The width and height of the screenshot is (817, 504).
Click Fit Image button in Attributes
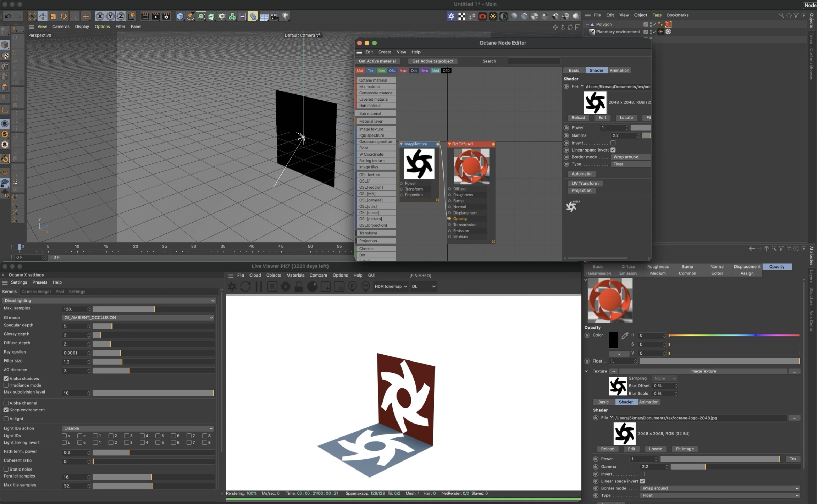pos(684,449)
